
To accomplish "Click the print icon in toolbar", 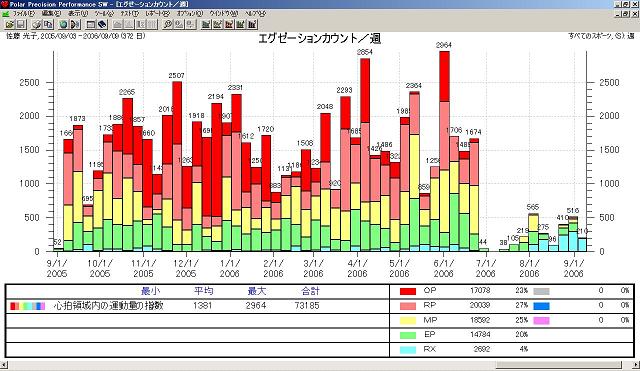I will pos(37,24).
